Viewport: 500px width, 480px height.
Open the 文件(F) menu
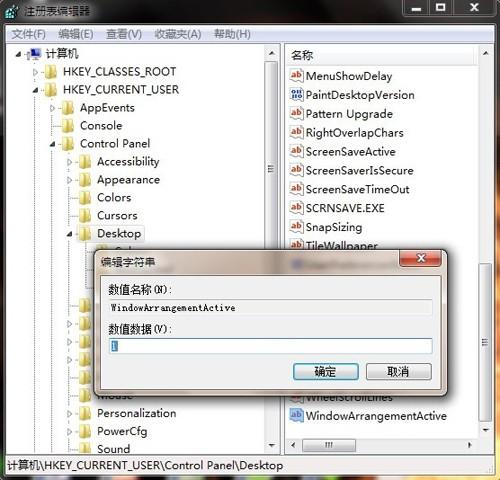[29, 34]
